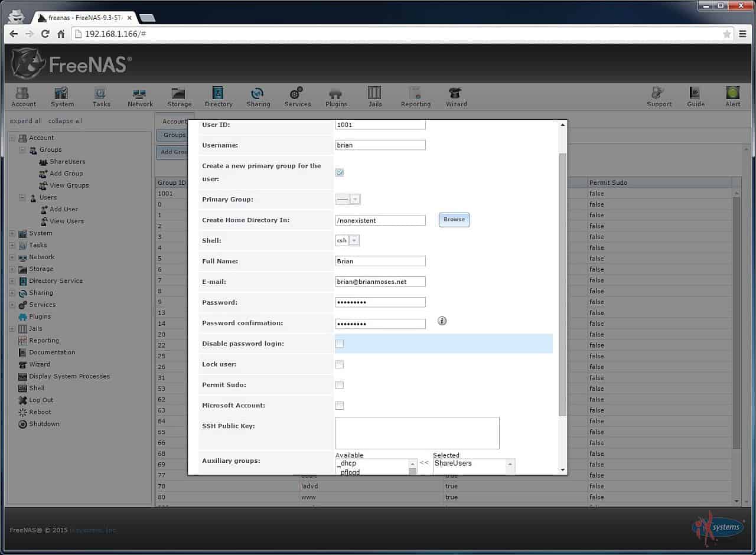Collapse the Users tree node
The width and height of the screenshot is (756, 555).
(x=22, y=198)
